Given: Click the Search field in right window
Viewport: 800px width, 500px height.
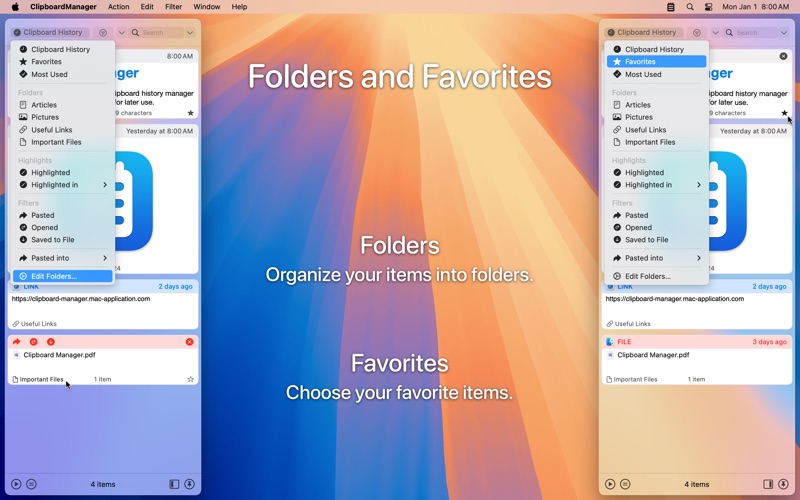Looking at the screenshot, I should point(750,33).
